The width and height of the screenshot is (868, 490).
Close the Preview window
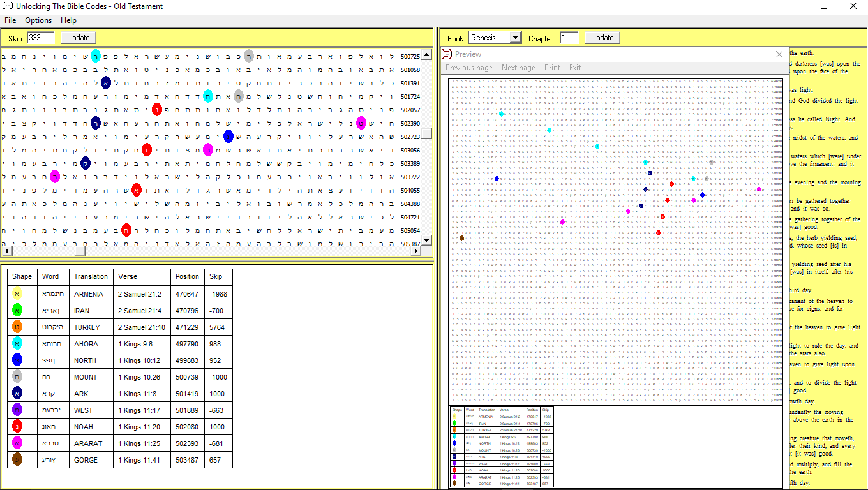pos(779,54)
